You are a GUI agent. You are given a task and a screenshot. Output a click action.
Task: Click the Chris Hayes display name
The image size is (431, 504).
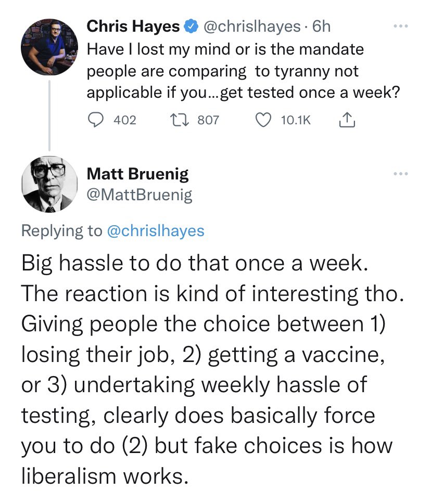coord(133,26)
